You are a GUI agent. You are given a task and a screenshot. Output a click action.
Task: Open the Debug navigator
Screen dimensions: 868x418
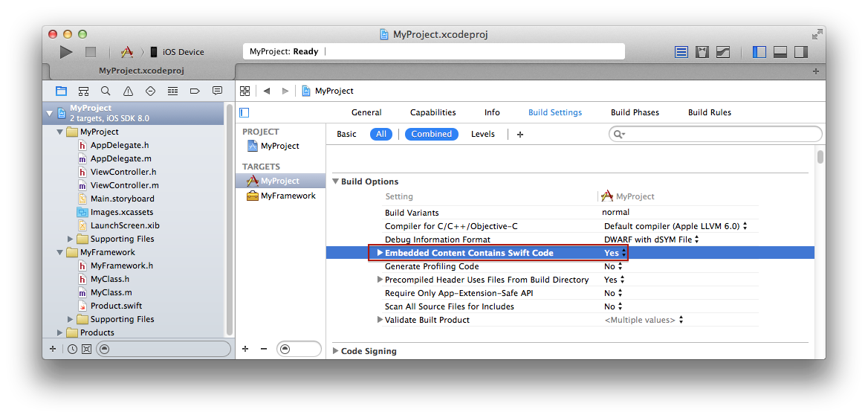(x=172, y=91)
